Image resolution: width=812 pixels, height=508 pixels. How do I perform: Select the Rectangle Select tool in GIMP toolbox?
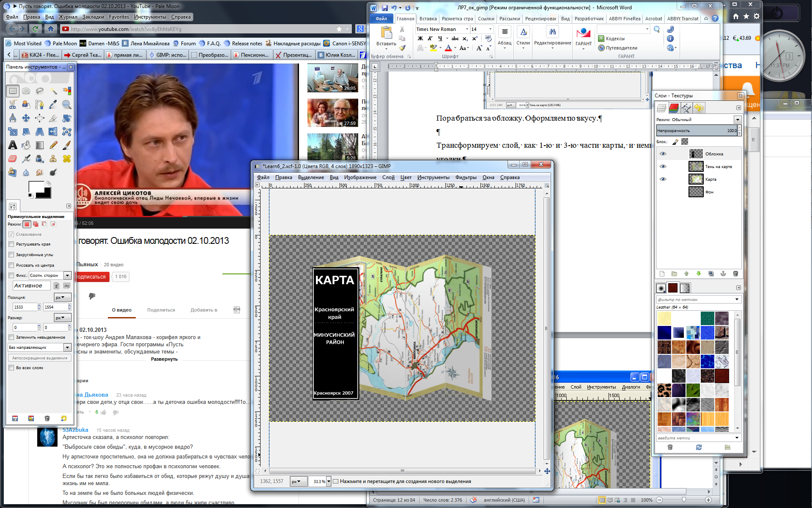pyautogui.click(x=13, y=91)
